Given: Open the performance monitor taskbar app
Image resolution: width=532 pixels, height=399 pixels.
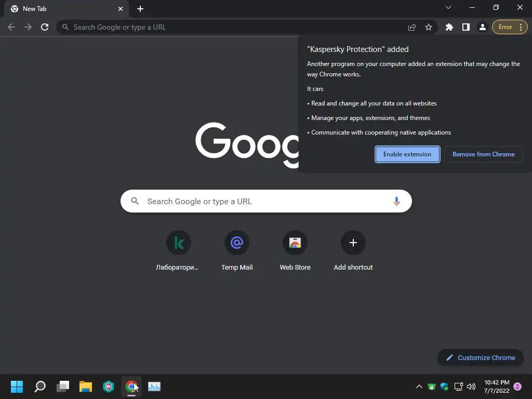Looking at the screenshot, I should 154,386.
